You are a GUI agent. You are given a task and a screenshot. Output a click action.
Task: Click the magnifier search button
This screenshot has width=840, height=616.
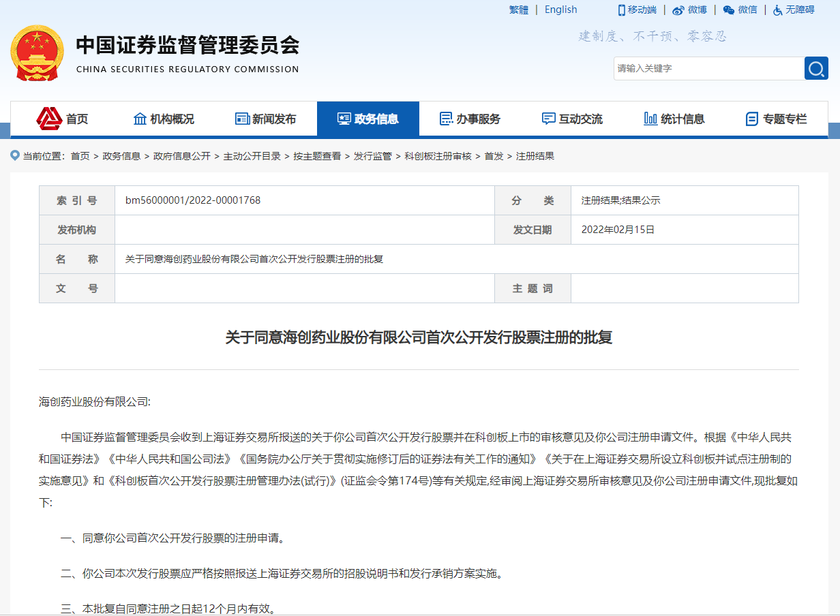[x=816, y=69]
